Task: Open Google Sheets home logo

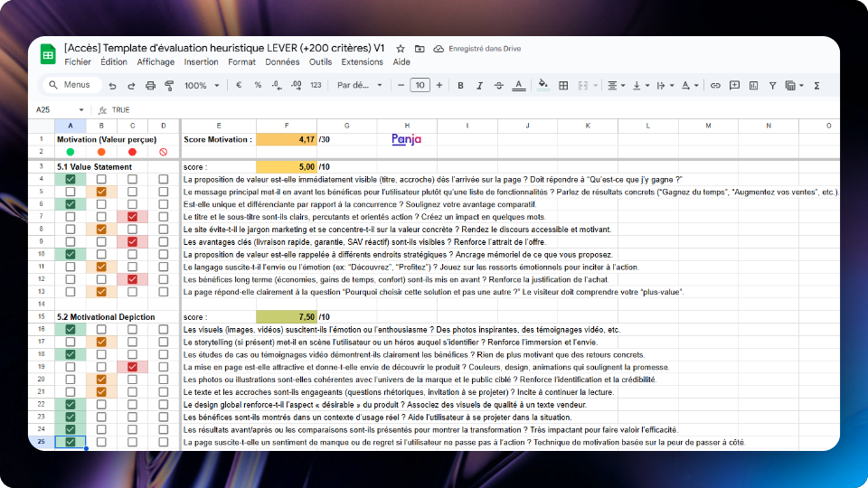Action: [x=48, y=55]
